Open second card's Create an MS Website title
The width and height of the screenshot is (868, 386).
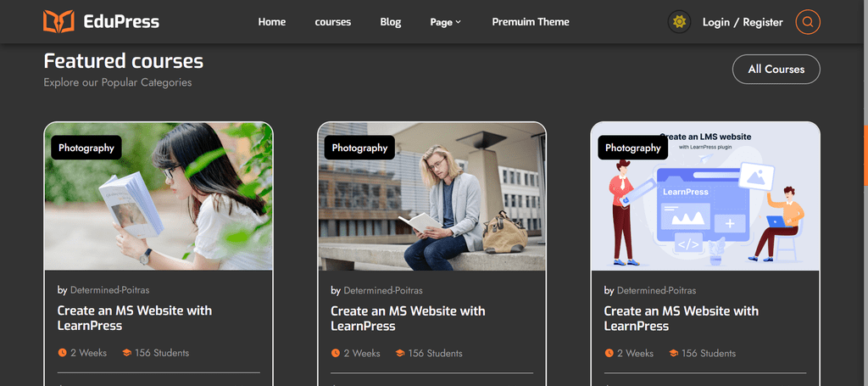point(408,318)
